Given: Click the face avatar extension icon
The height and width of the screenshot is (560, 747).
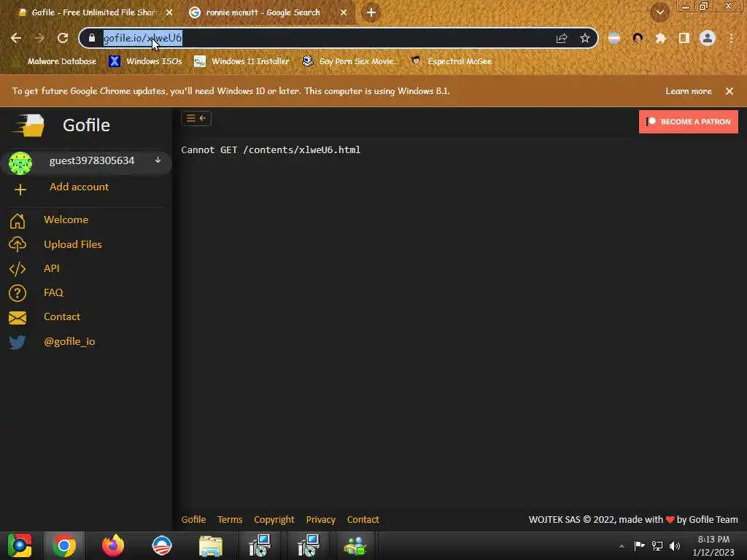Looking at the screenshot, I should point(638,38).
